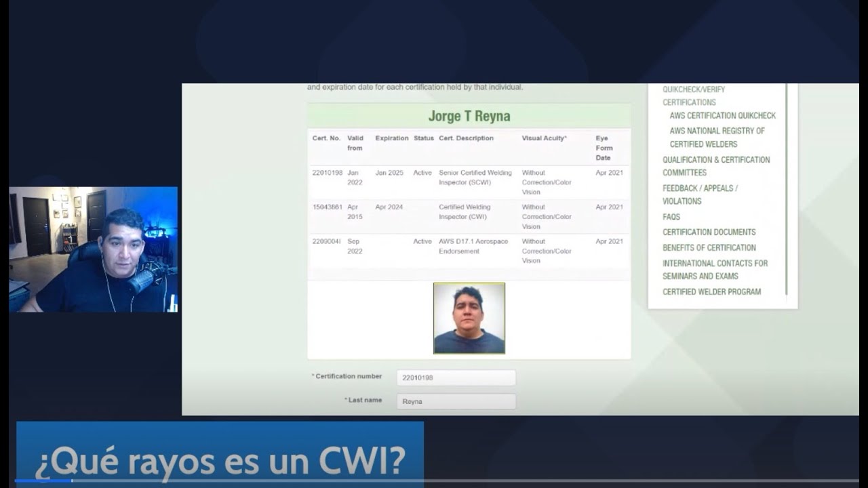Click AWS D17.1 Aerospace Endorsement description

pos(473,247)
